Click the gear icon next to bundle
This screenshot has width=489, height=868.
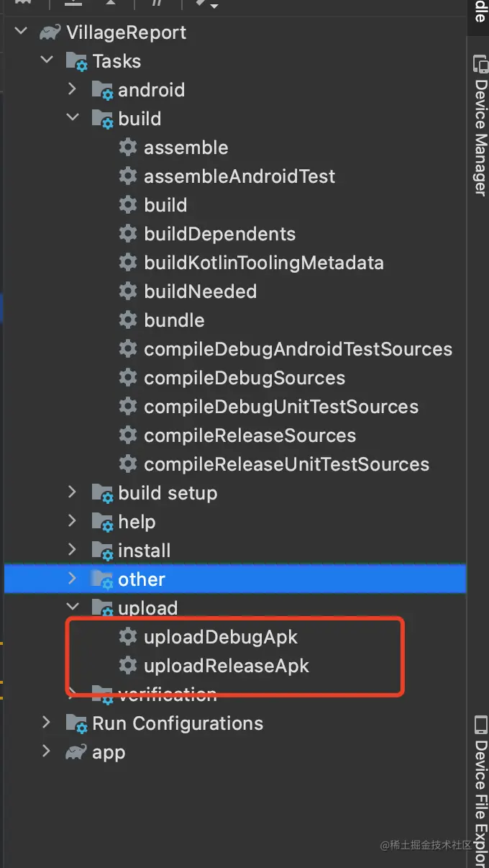128,320
